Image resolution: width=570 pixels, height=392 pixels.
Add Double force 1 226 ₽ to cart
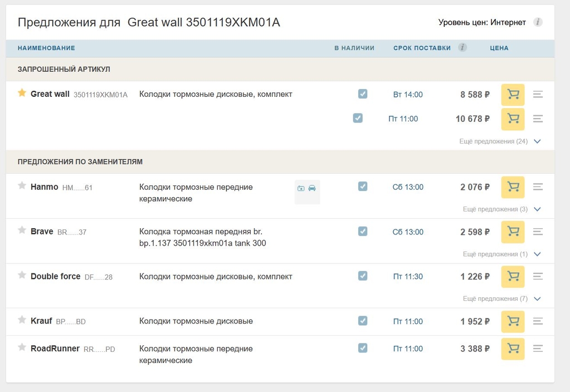513,277
